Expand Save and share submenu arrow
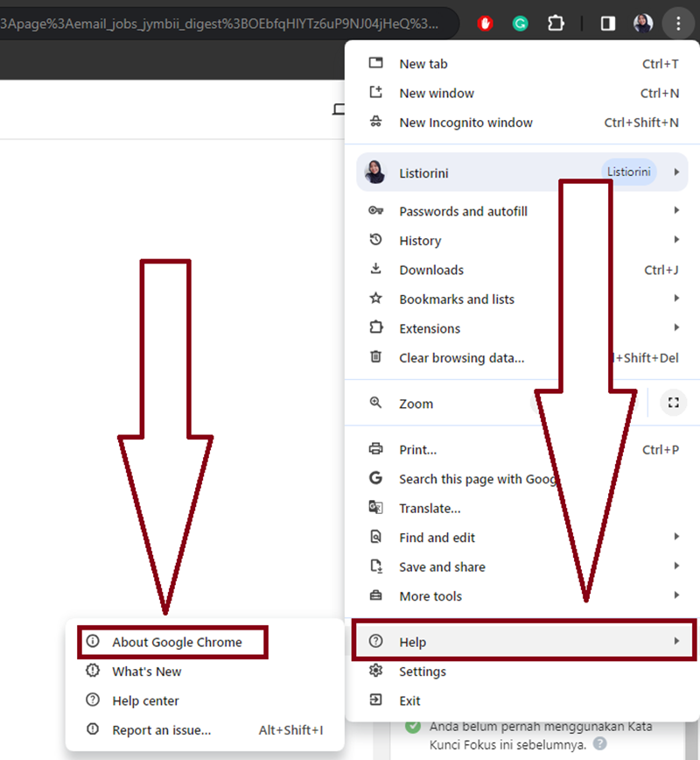700x760 pixels. click(x=676, y=566)
